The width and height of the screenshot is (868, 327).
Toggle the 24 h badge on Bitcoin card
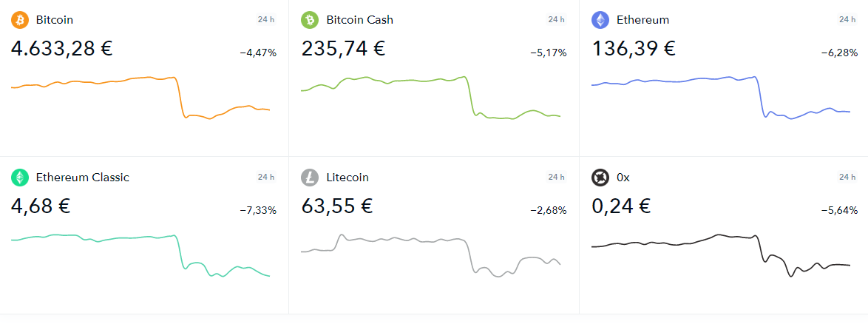click(265, 19)
